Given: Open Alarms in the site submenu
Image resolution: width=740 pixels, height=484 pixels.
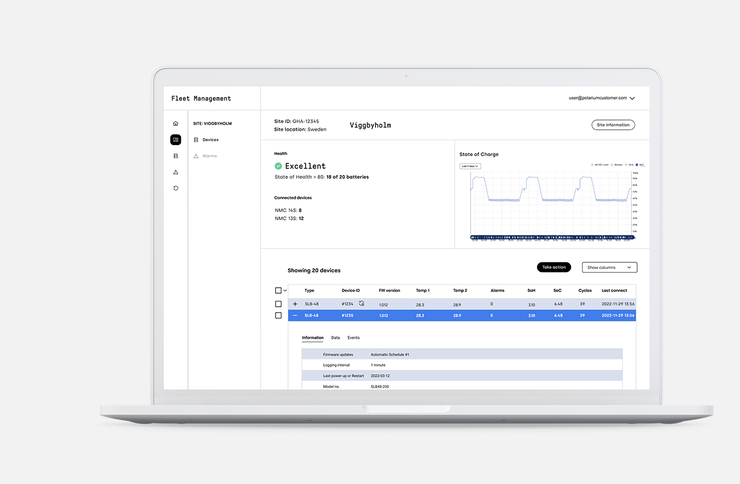Looking at the screenshot, I should [209, 156].
